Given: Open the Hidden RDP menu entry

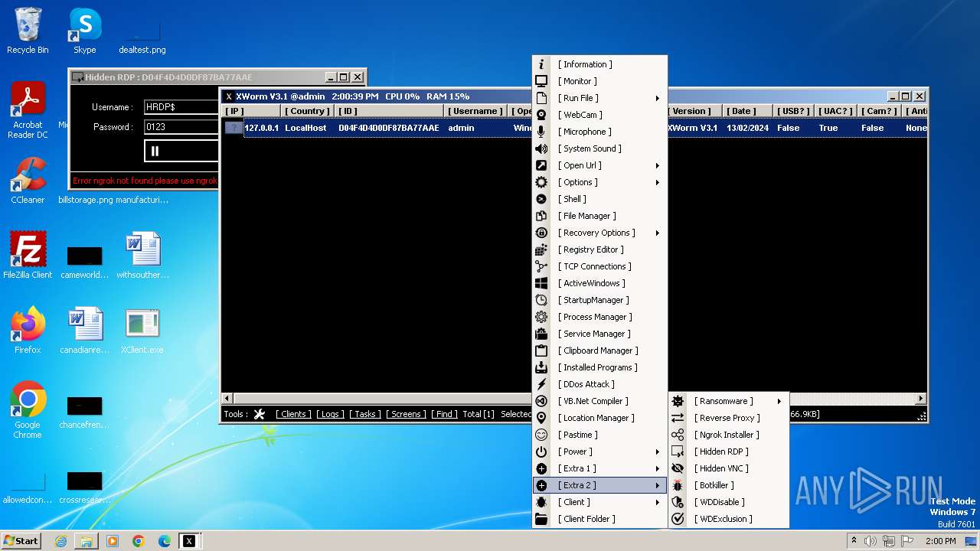Looking at the screenshot, I should point(729,452).
